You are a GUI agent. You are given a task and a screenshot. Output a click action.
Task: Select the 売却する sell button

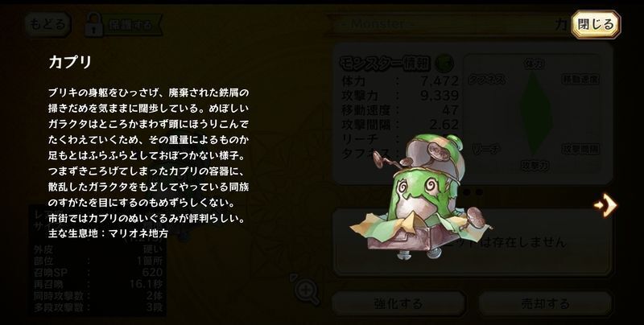point(546,303)
